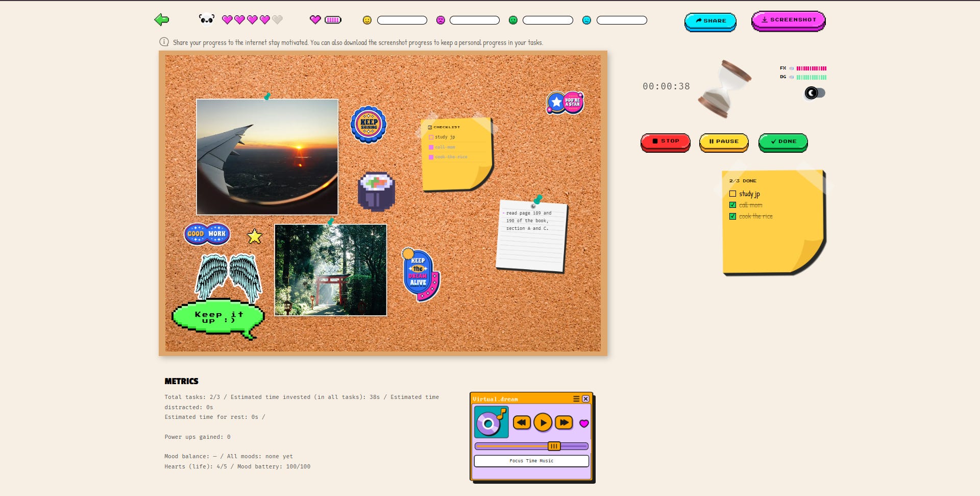
Task: Untick call mom on the board checklist
Action: [431, 147]
